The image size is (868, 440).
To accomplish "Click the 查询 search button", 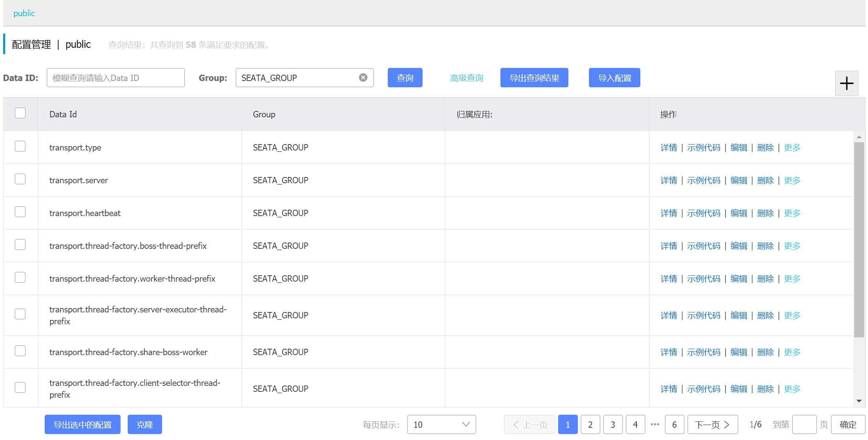I will (x=405, y=78).
